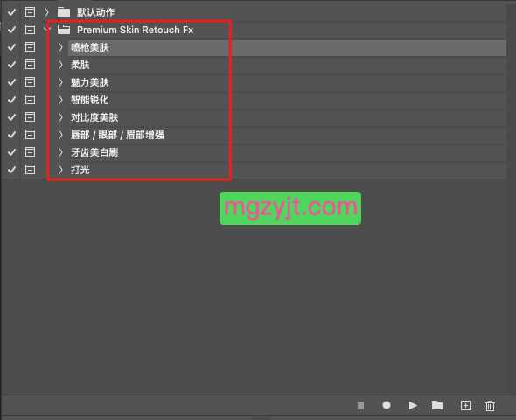Select the 柔肤 action

[x=80, y=65]
